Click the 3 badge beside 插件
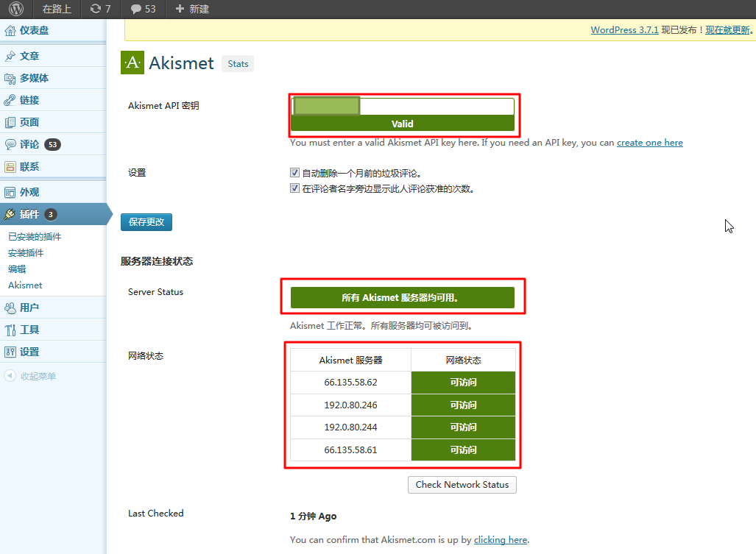This screenshot has width=756, height=554. point(51,214)
